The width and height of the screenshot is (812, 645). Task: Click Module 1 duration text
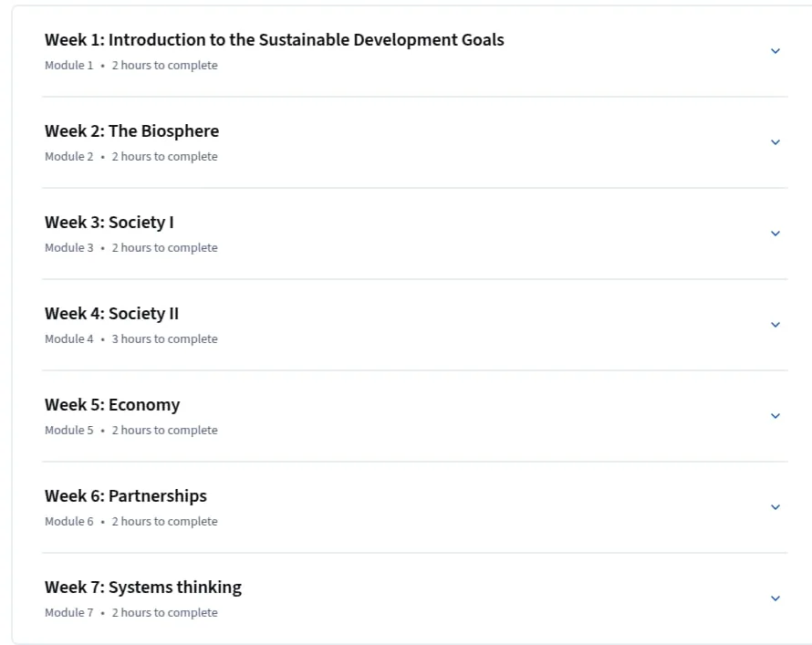pyautogui.click(x=164, y=65)
